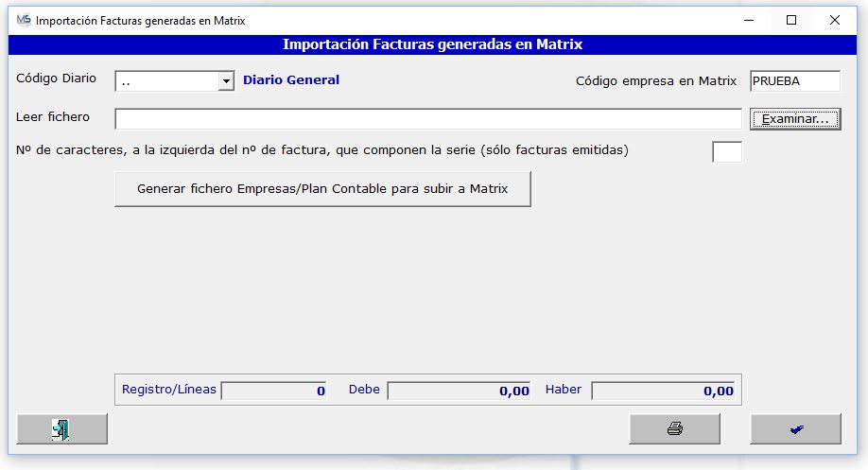Click the window title bar text
The height and width of the screenshot is (470, 868).
[141, 21]
